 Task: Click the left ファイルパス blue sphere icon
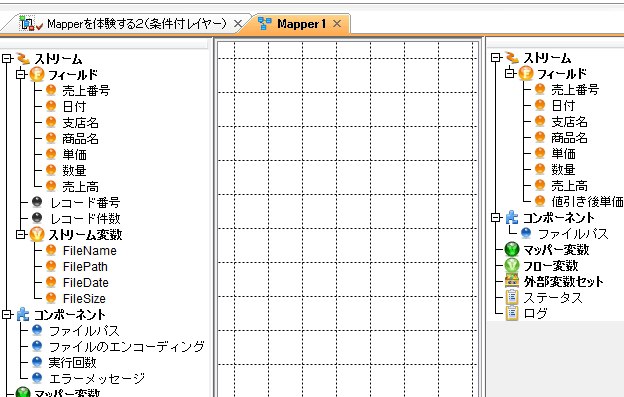pyautogui.click(x=37, y=330)
